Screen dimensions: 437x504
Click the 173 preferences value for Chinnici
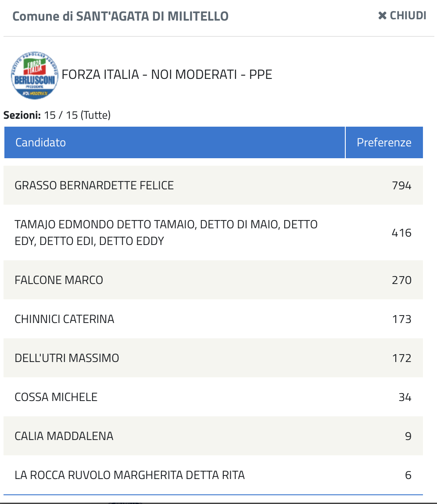pyautogui.click(x=401, y=319)
